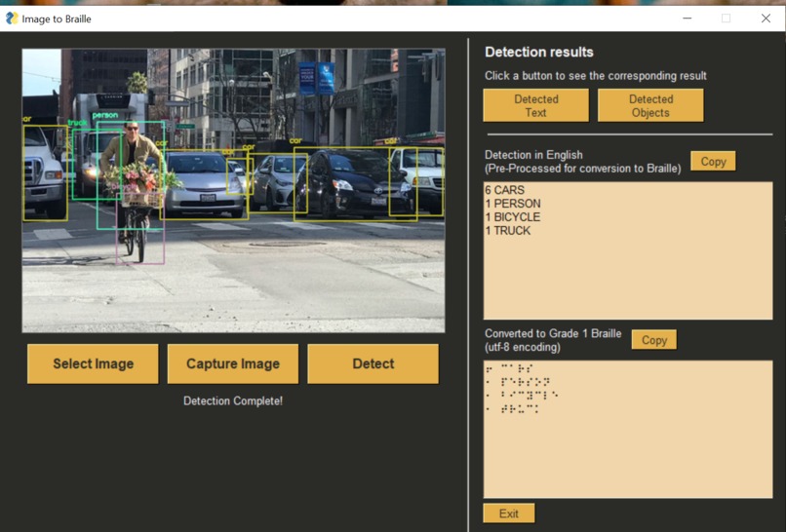786x532 pixels.
Task: Click the 'truck' label on the image
Action: pos(78,123)
